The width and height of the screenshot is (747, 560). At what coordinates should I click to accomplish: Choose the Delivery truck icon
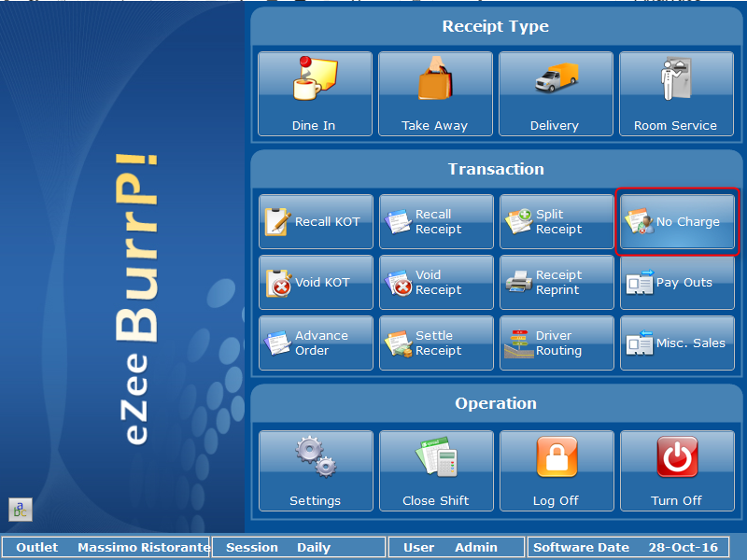click(556, 77)
